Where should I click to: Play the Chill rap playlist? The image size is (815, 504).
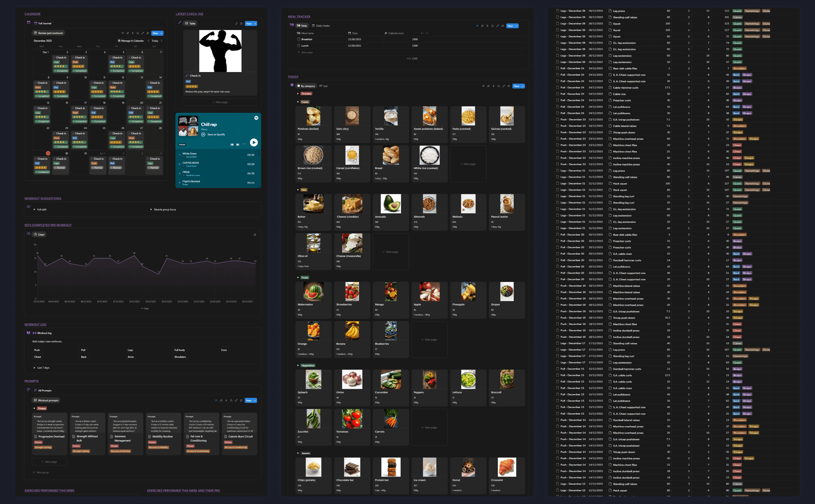click(x=254, y=142)
